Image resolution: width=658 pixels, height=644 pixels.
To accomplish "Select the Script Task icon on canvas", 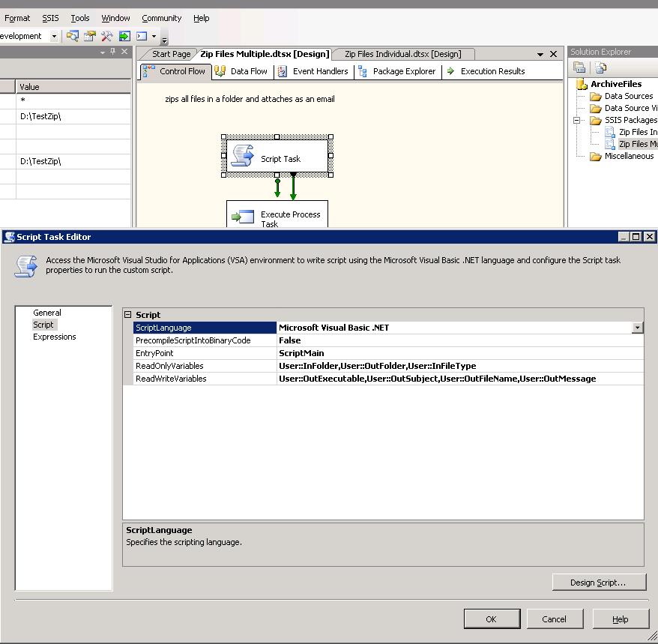I will (x=243, y=156).
